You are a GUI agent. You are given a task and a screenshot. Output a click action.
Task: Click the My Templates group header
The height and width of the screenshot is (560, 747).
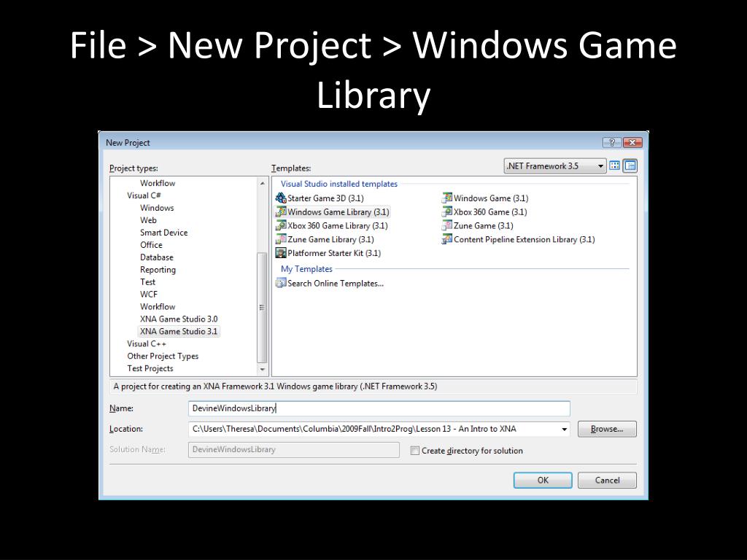[306, 269]
